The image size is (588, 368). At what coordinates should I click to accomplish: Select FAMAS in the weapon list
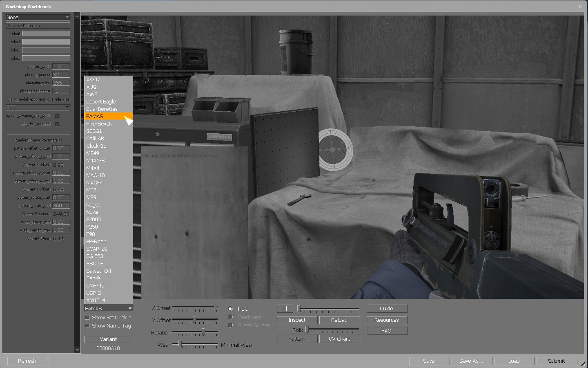point(109,117)
